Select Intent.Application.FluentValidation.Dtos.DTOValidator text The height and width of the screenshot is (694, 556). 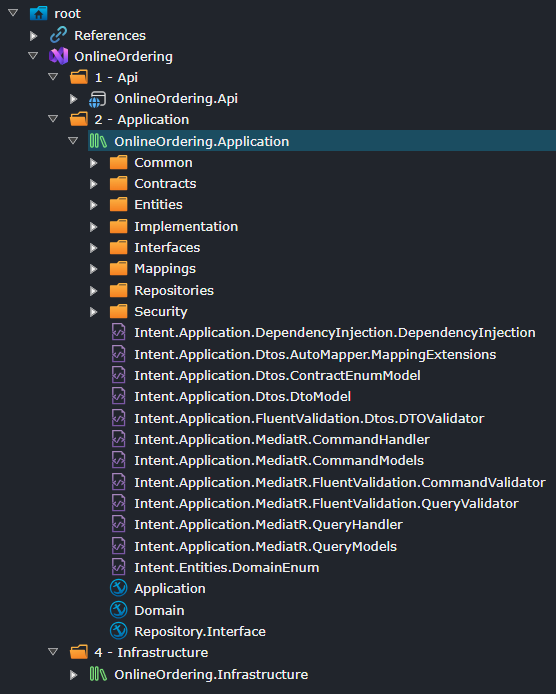tap(309, 418)
